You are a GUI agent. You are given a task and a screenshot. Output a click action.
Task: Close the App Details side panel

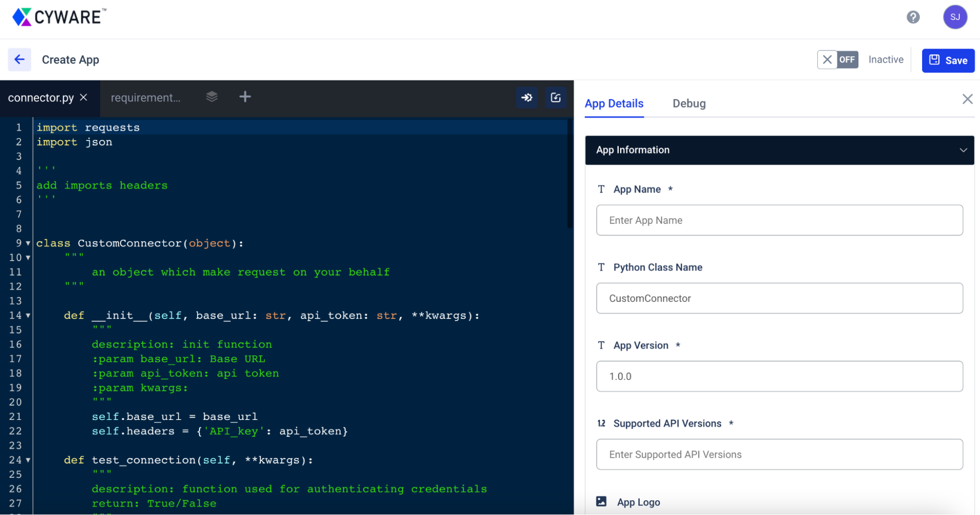[967, 99]
